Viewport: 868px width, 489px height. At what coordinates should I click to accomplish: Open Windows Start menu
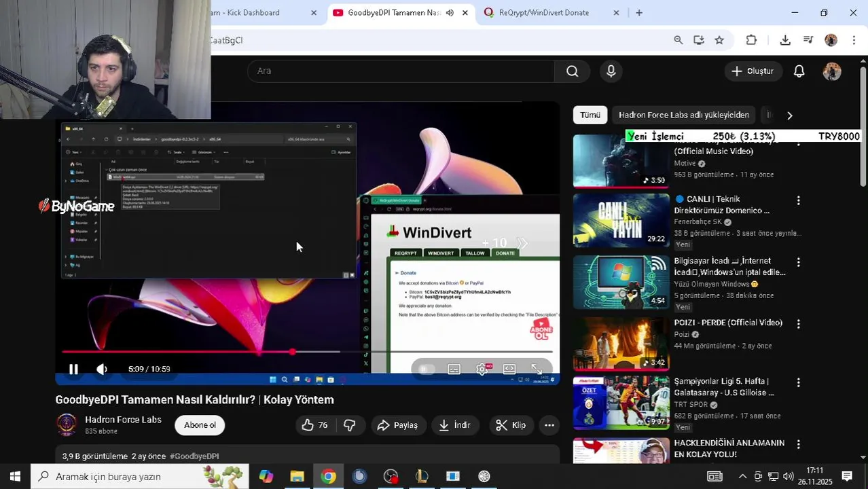point(15,476)
